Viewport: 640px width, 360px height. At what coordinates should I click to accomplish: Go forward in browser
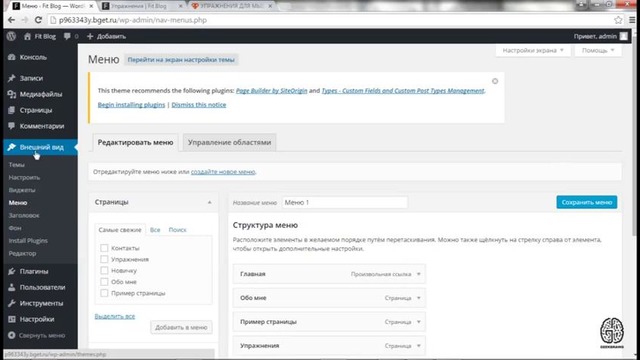point(25,20)
